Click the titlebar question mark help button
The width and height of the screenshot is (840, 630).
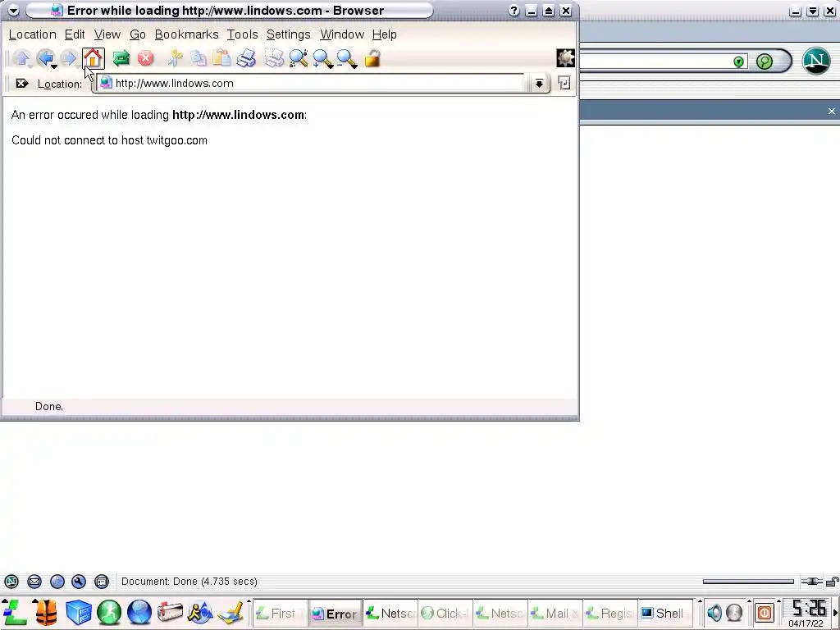[x=514, y=10]
